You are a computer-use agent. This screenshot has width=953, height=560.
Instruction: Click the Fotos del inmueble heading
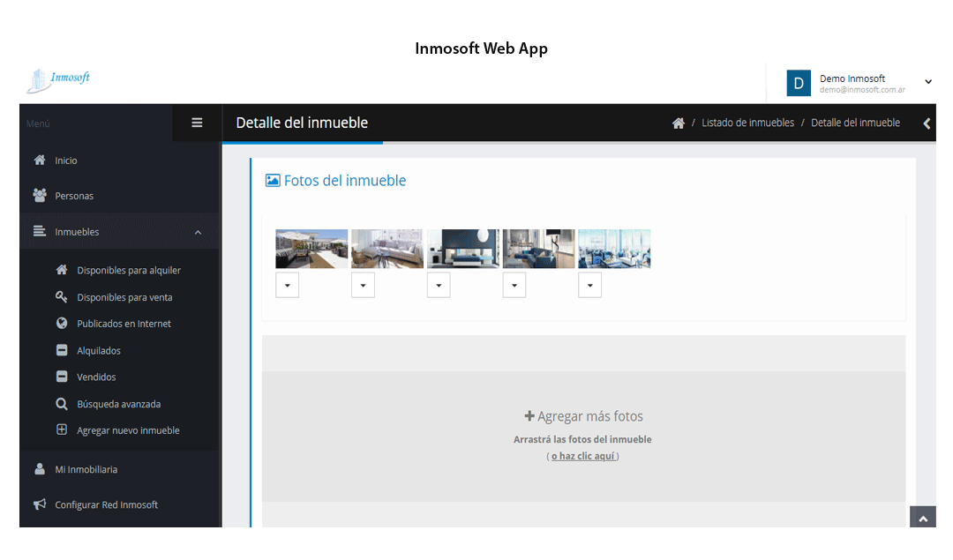pos(345,181)
